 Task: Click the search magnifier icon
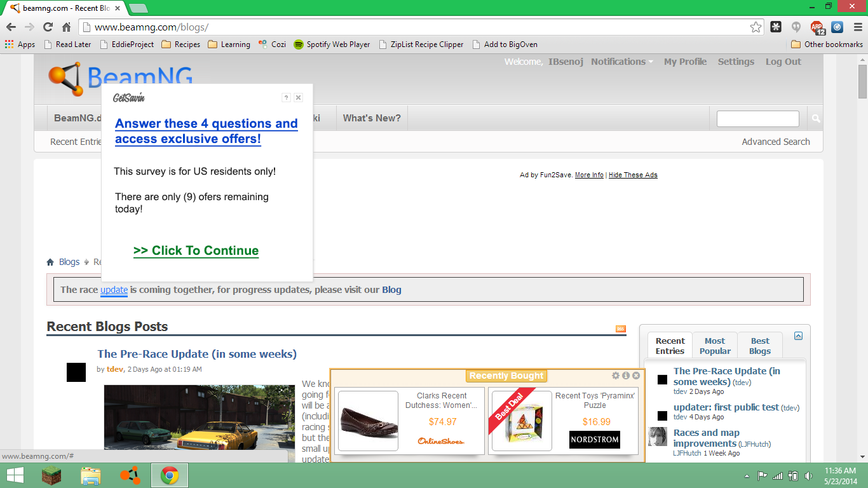click(816, 119)
